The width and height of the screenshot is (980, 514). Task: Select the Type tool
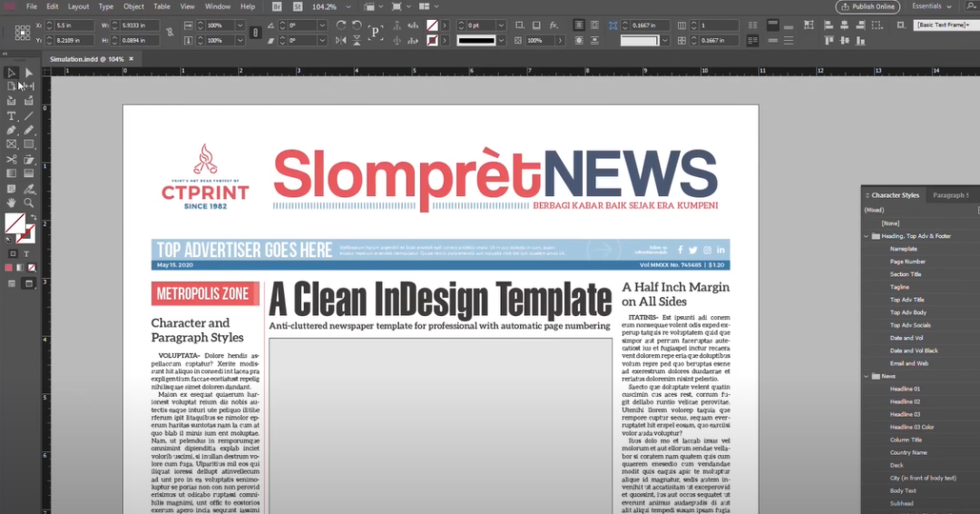click(11, 115)
